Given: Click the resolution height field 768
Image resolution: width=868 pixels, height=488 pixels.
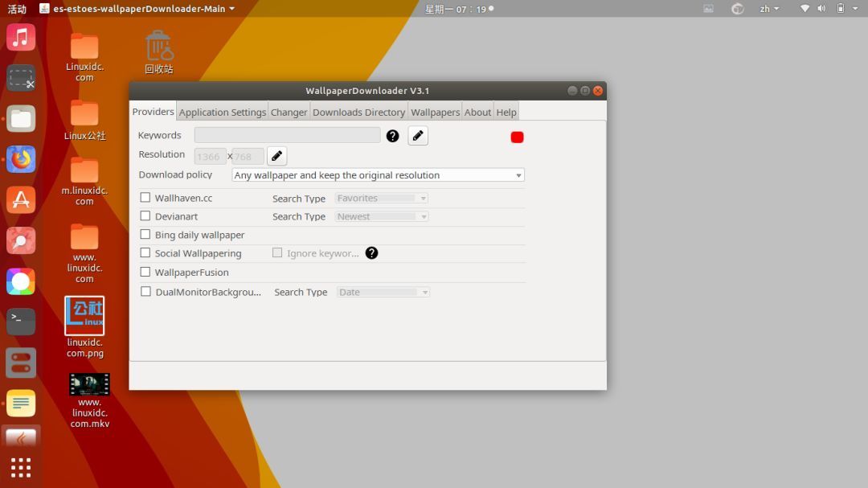Looking at the screenshot, I should (248, 156).
